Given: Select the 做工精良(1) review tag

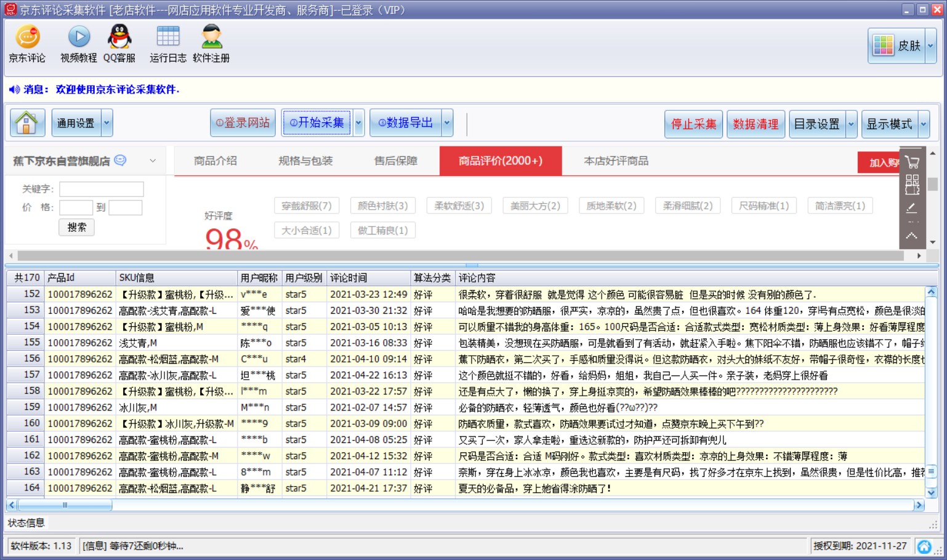Looking at the screenshot, I should pos(383,230).
